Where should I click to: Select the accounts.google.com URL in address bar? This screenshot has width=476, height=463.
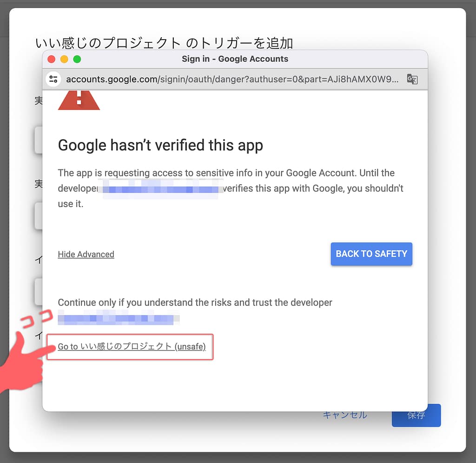pos(232,79)
